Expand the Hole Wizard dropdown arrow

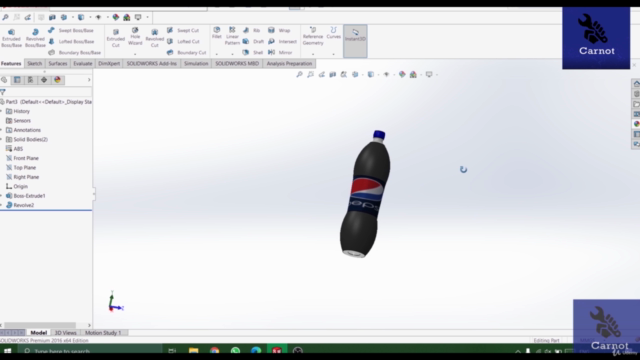click(135, 54)
